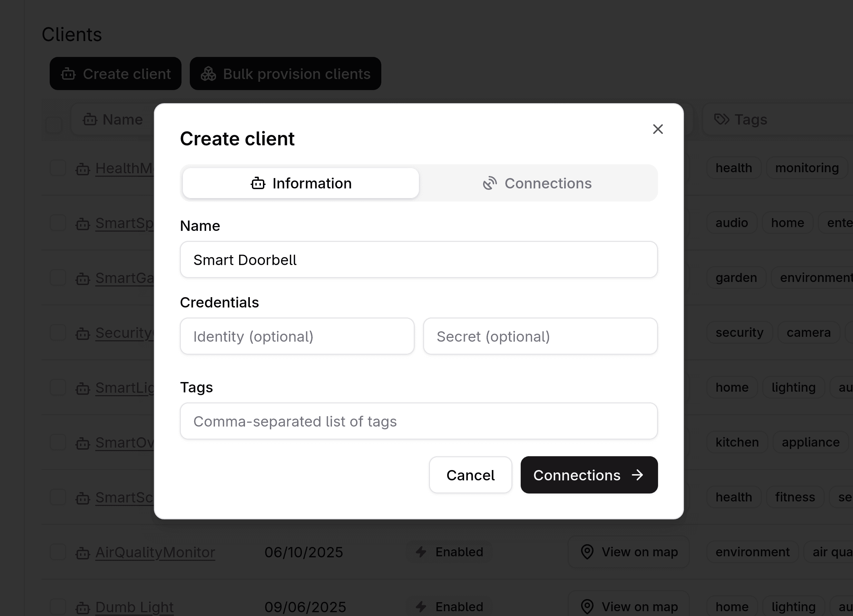Screen dimensions: 853x616
Task: Open the Dumb Light client link
Action: (x=134, y=607)
